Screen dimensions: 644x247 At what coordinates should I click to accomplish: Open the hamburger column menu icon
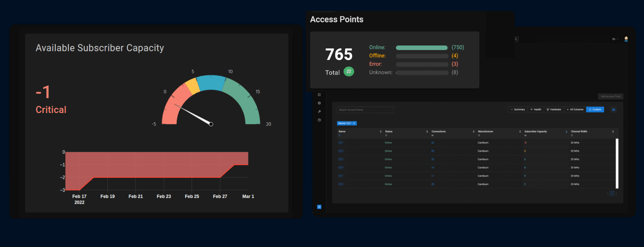(614, 109)
